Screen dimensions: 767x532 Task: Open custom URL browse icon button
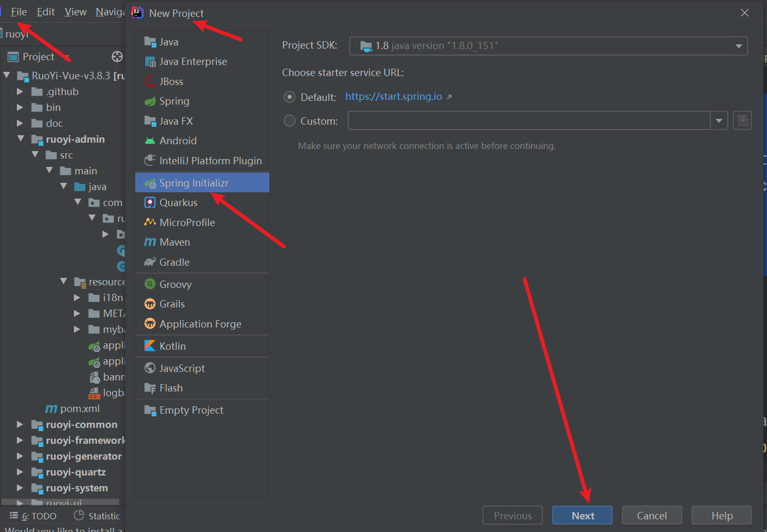pos(742,121)
